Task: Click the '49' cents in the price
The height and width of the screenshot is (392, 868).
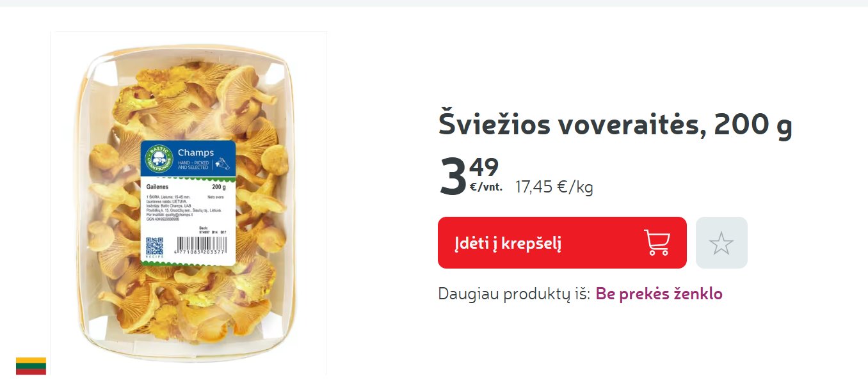Action: coord(484,168)
